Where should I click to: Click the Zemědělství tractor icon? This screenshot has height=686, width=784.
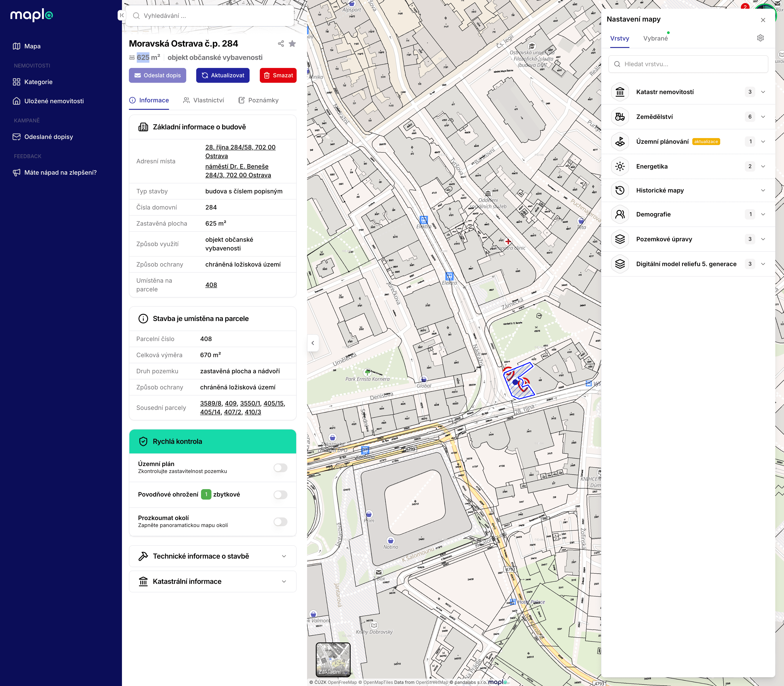[x=620, y=117]
